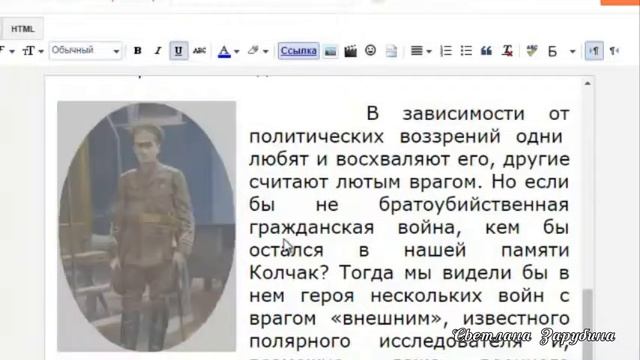Click the editor vertical scrollbar thumb

(x=587, y=324)
